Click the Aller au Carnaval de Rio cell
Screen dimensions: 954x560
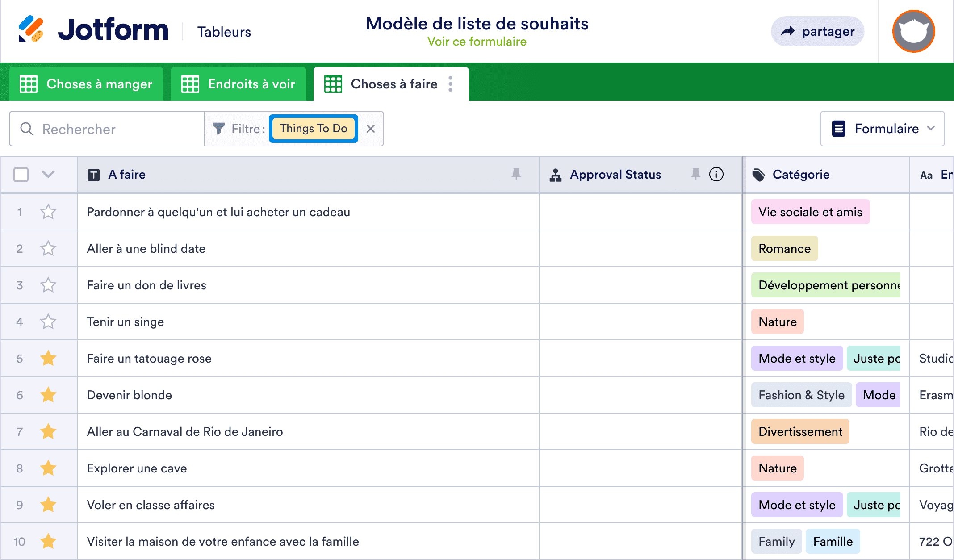pyautogui.click(x=308, y=431)
